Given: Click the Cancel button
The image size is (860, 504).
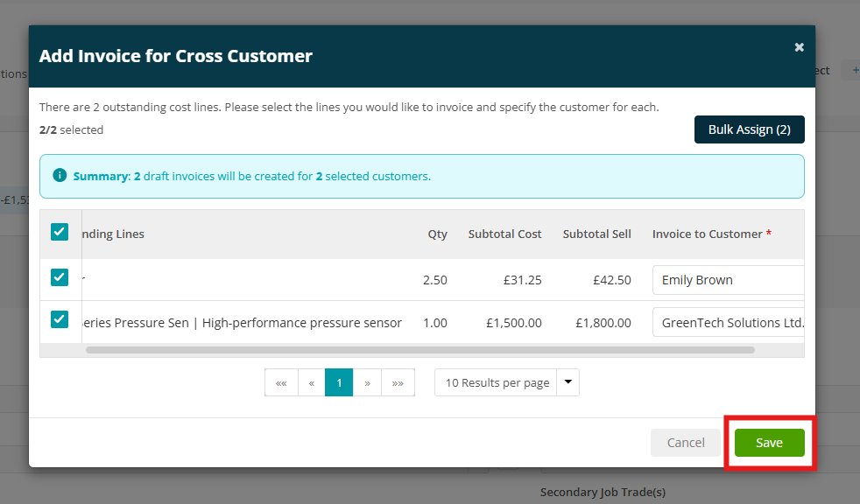Looking at the screenshot, I should pyautogui.click(x=686, y=443).
